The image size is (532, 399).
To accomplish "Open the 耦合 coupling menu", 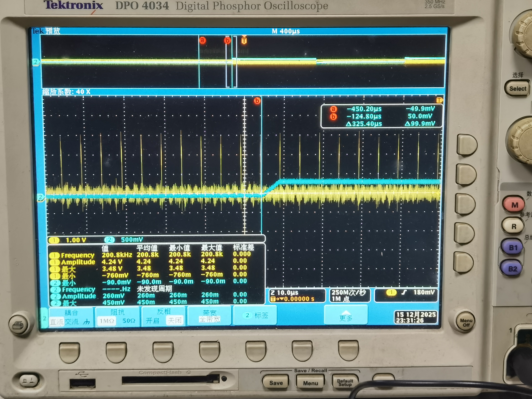I will (71, 313).
